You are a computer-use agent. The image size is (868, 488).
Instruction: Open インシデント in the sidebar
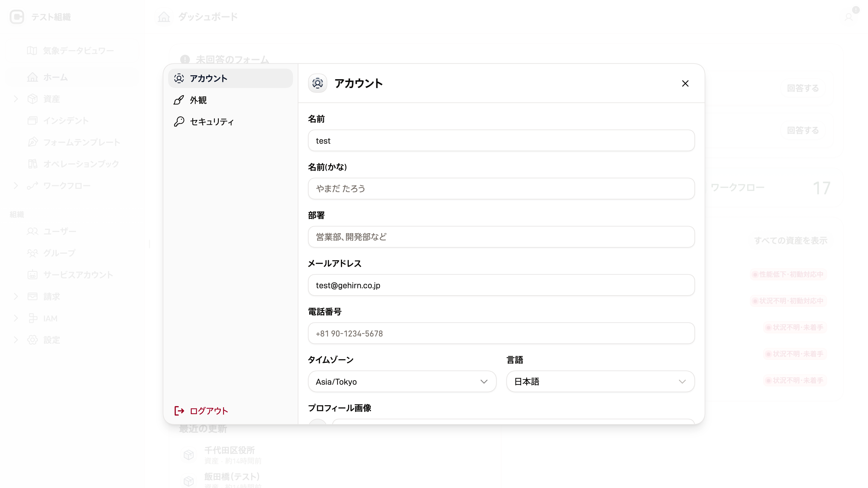(x=72, y=120)
